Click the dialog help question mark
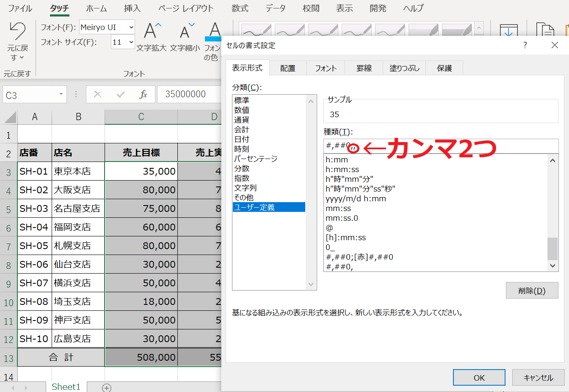 [525, 45]
